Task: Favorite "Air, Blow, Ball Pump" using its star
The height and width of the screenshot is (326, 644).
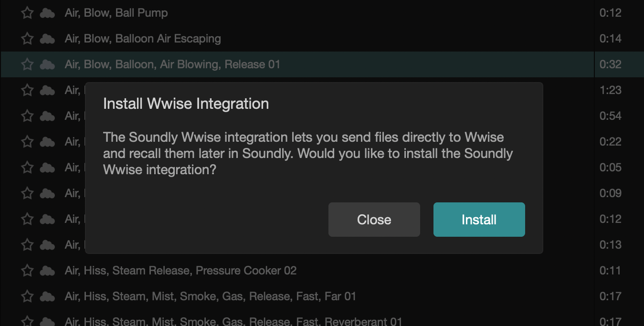Action: [x=27, y=13]
